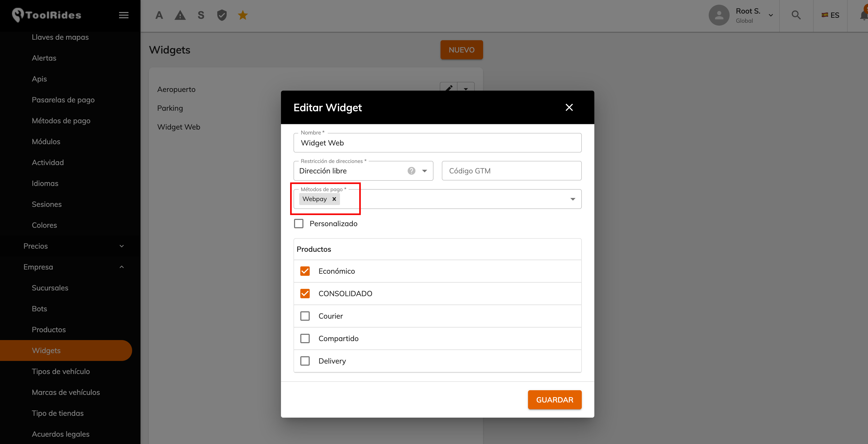Screen dimensions: 868x444
Task: Check the Compartido product
Action: (305, 338)
